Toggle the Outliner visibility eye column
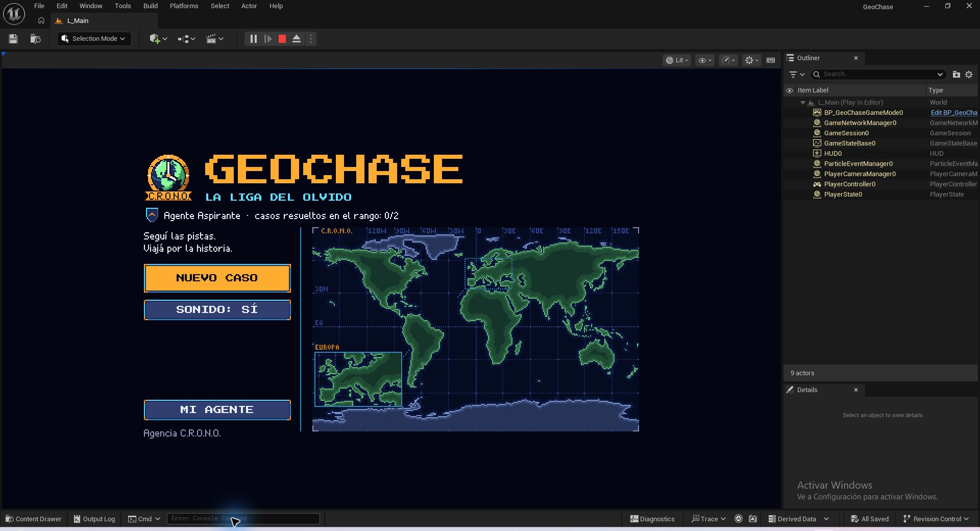980x531 pixels. point(790,90)
